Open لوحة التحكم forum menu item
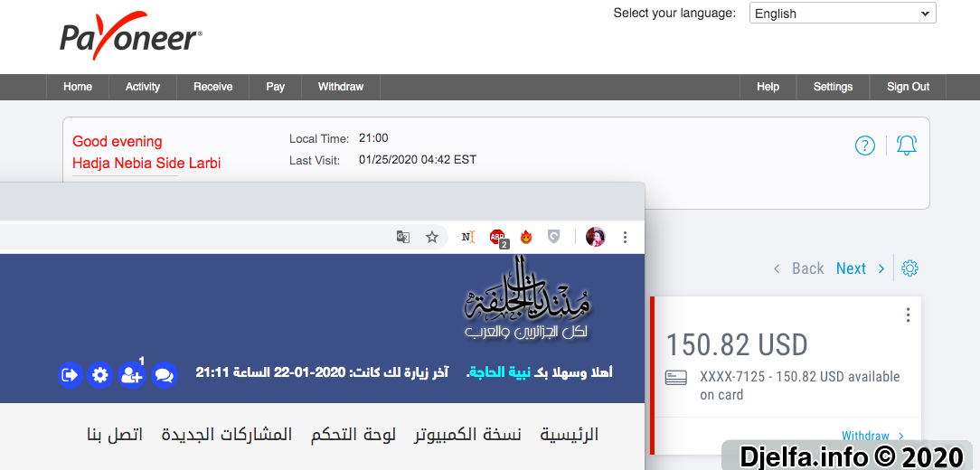Viewport: 980px width, 470px height. [353, 435]
